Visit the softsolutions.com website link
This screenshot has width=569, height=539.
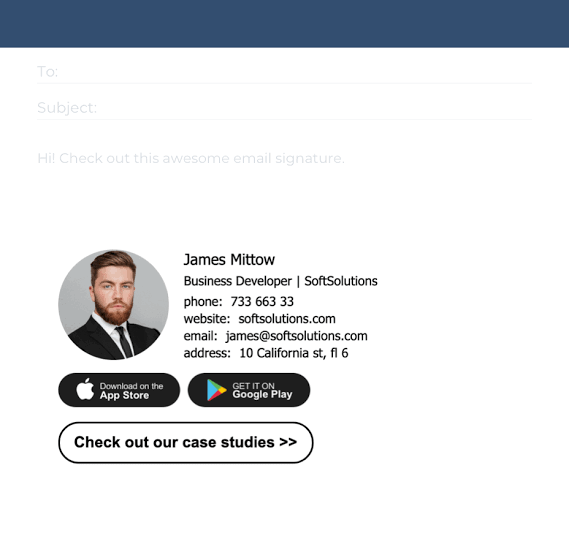(x=287, y=319)
